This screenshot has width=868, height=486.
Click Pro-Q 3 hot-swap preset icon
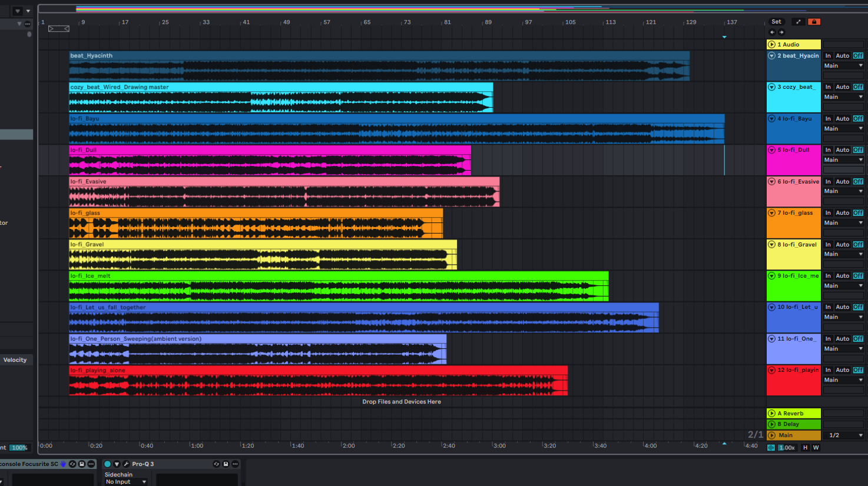(216, 464)
